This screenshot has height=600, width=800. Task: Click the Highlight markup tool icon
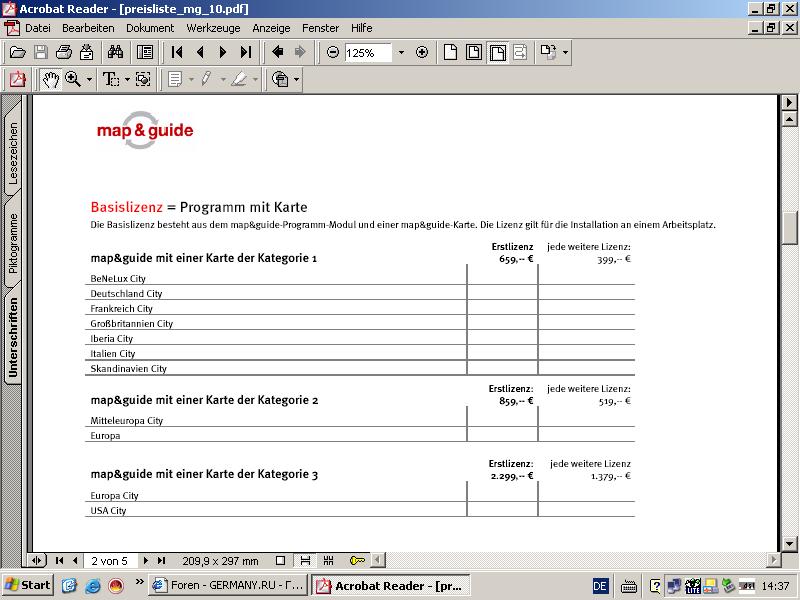[239, 80]
